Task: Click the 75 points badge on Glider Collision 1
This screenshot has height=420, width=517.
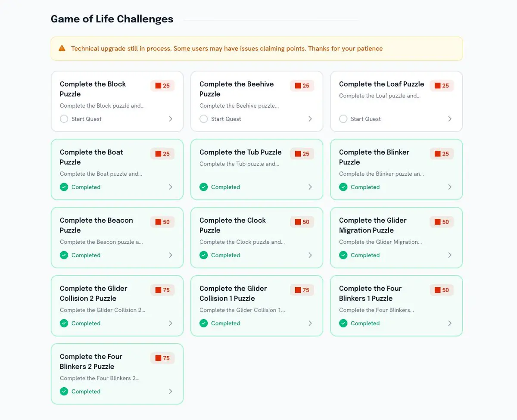Action: point(302,290)
